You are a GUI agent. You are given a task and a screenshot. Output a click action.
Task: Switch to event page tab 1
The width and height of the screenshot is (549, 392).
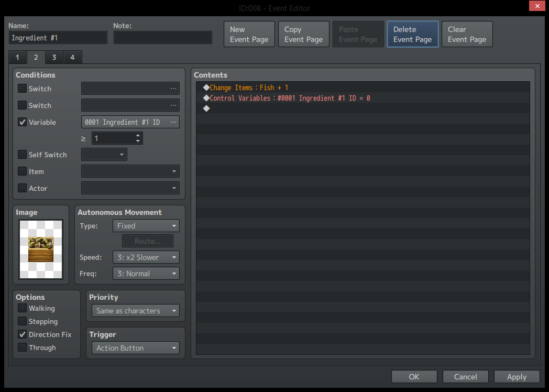pyautogui.click(x=17, y=57)
